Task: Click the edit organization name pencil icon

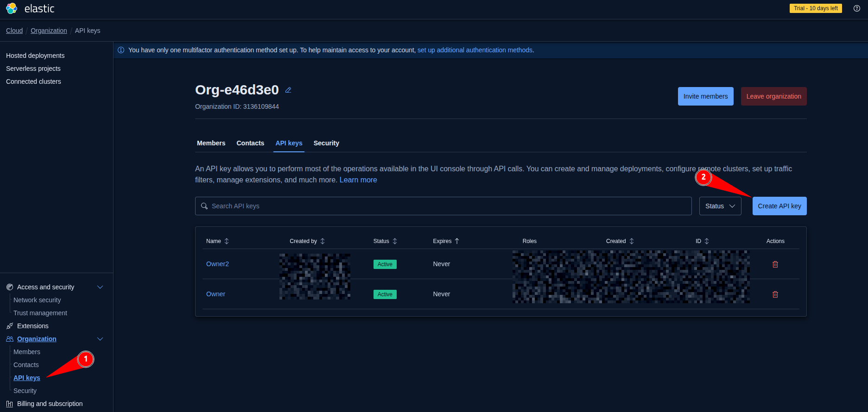Action: point(288,90)
